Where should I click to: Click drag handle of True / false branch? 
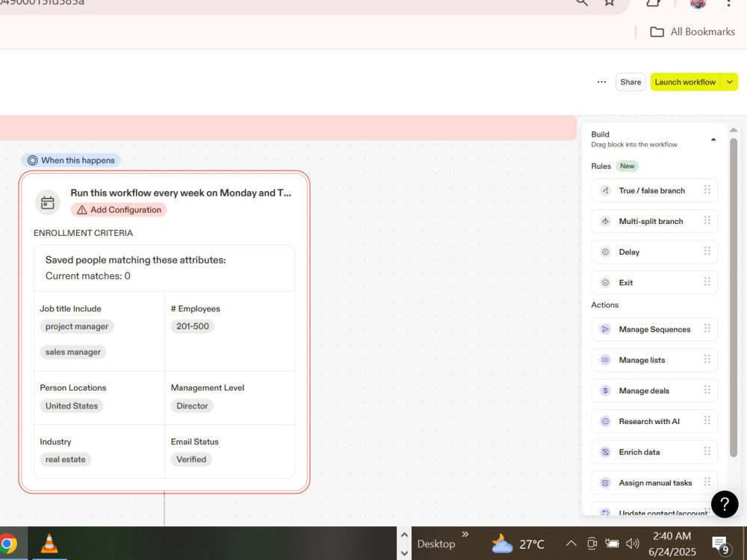coord(707,190)
